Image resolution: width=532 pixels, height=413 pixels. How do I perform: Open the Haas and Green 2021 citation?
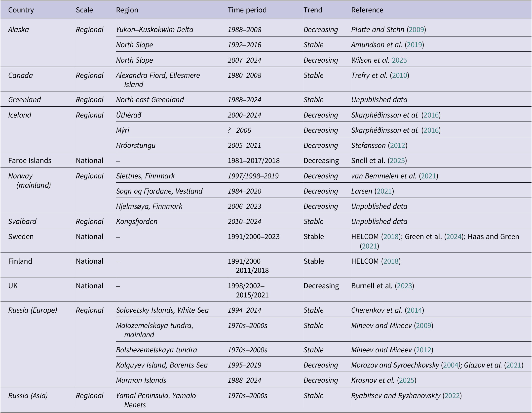click(x=369, y=246)
